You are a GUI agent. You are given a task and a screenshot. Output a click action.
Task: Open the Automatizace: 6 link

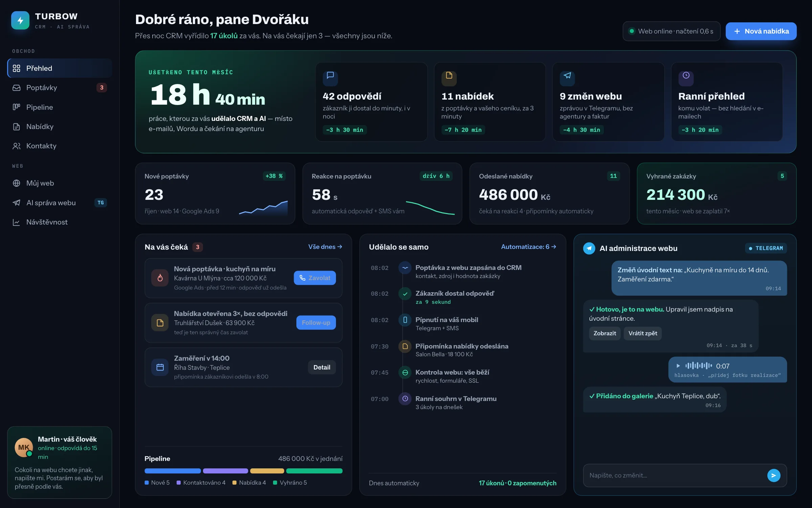click(528, 247)
